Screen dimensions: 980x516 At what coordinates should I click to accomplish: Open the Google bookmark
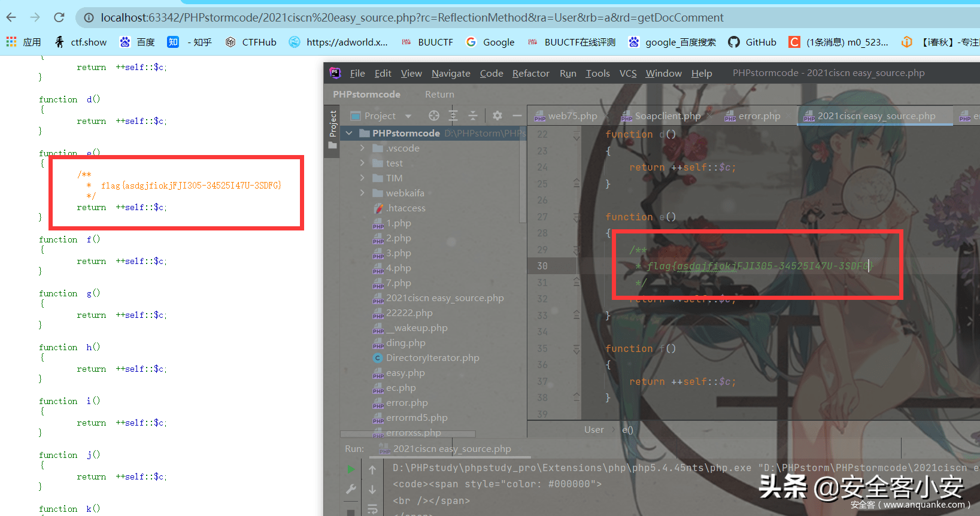click(490, 42)
